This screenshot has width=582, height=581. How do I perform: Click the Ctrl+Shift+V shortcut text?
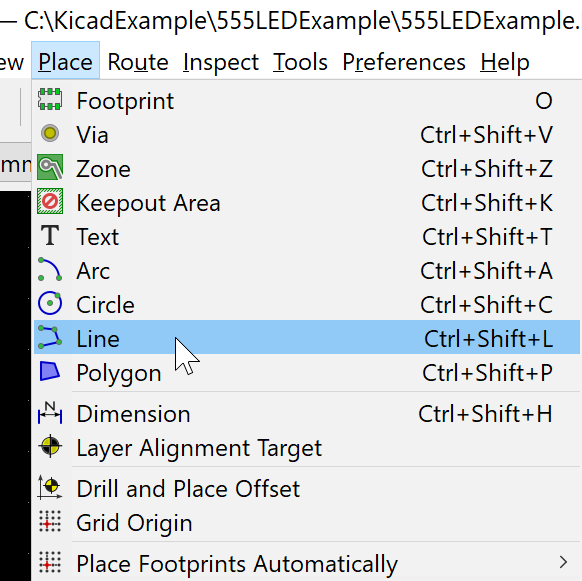click(x=487, y=134)
